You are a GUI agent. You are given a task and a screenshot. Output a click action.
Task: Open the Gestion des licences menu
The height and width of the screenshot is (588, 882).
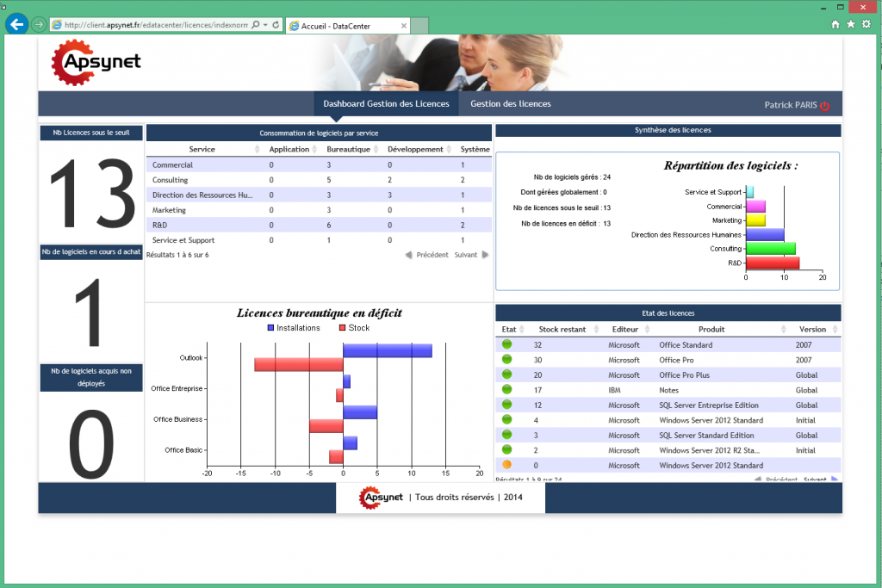tap(510, 104)
